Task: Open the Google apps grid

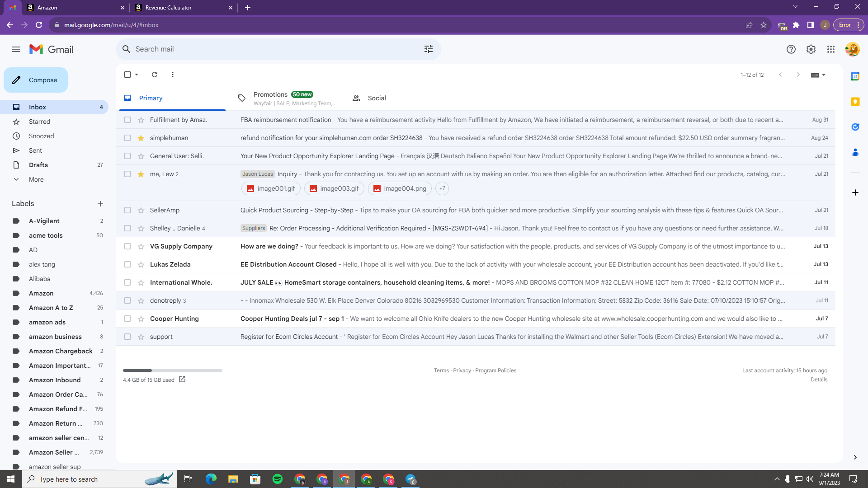Action: click(x=831, y=49)
